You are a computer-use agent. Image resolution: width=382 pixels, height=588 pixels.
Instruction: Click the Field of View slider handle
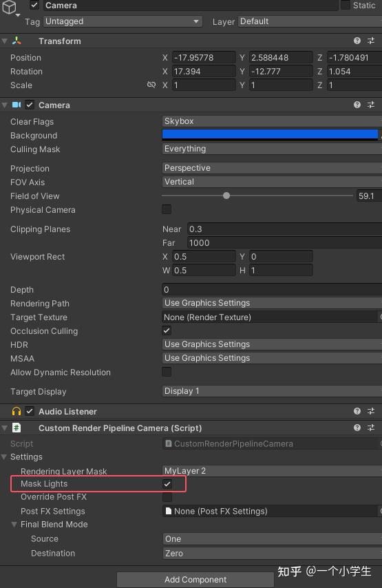(226, 196)
